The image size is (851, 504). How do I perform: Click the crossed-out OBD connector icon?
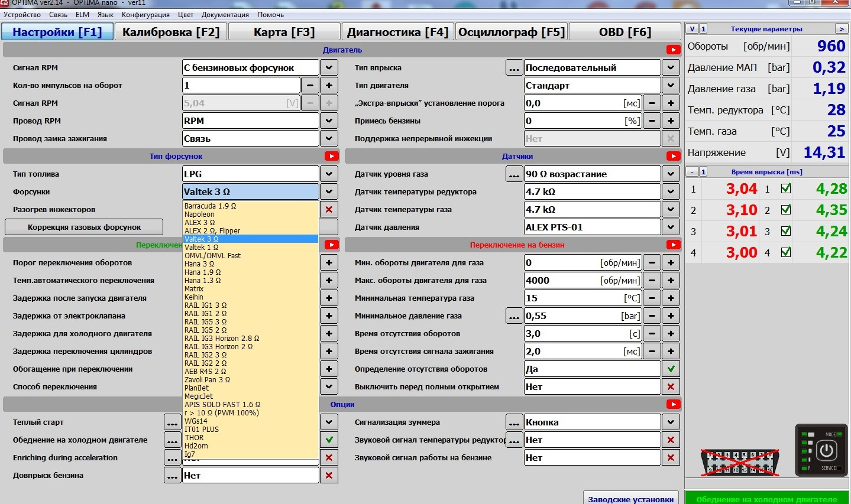[740, 461]
